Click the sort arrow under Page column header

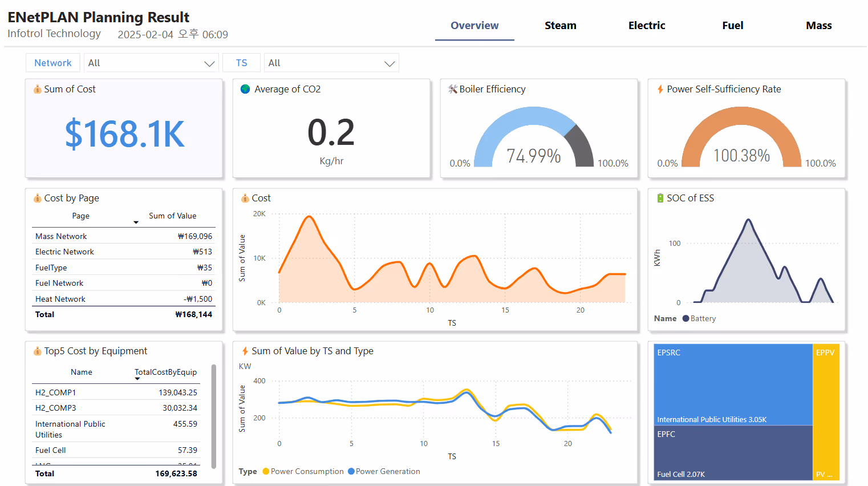(x=136, y=222)
